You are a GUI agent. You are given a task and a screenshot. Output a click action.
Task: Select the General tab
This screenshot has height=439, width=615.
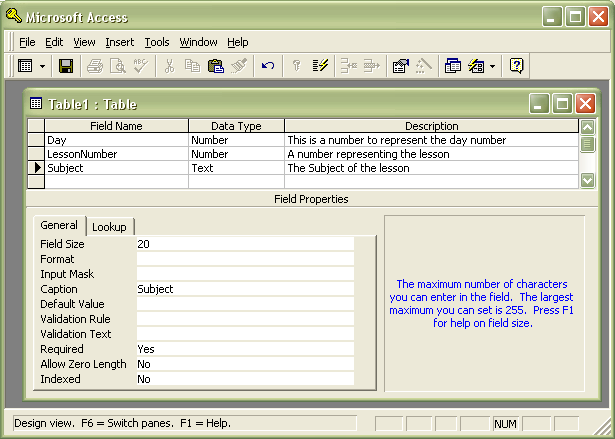coord(59,225)
